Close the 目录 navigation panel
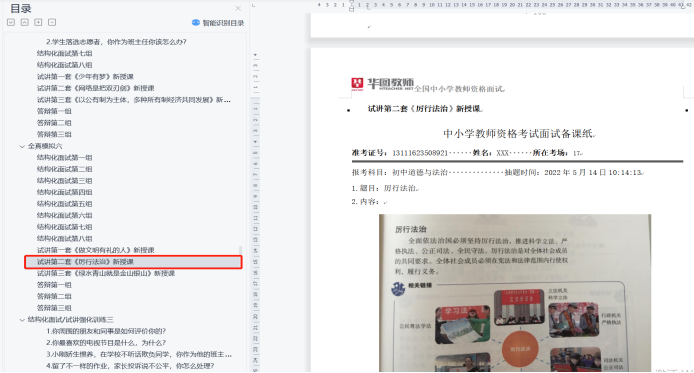694x373 pixels. click(238, 8)
